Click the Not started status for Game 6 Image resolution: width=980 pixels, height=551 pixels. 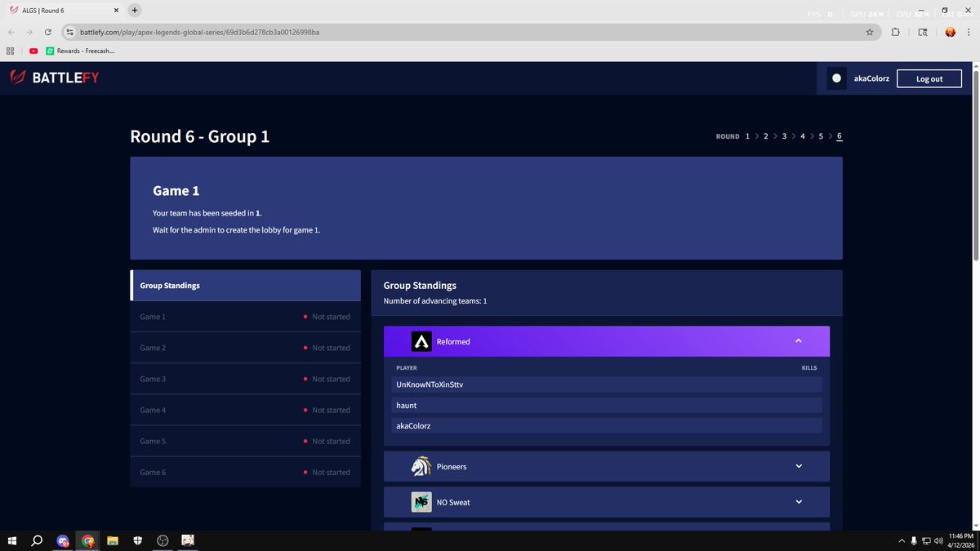click(327, 472)
